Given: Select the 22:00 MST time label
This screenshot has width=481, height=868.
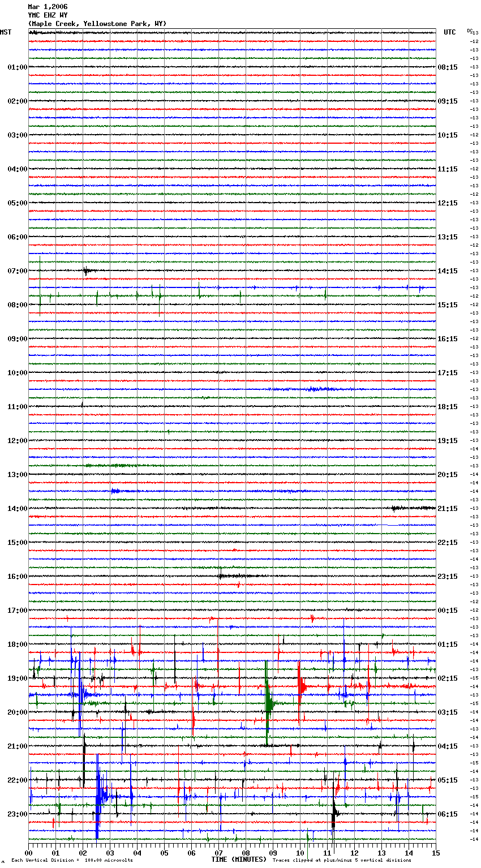Looking at the screenshot, I should (x=18, y=780).
